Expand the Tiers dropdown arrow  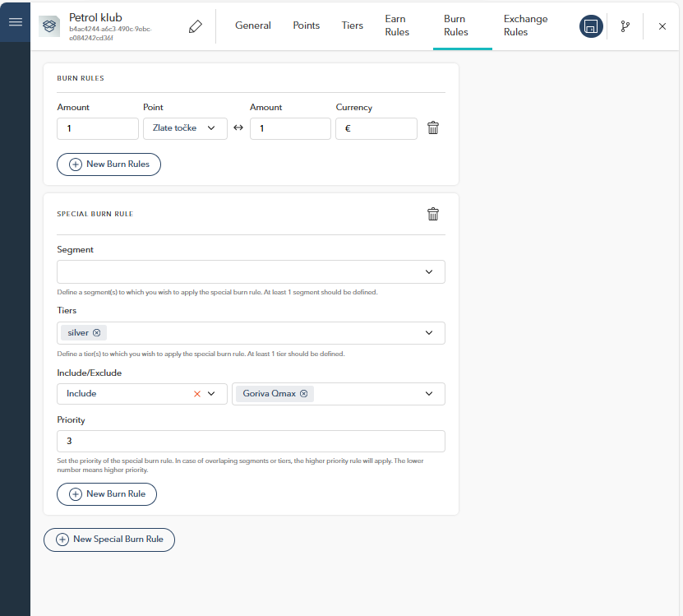(x=429, y=333)
